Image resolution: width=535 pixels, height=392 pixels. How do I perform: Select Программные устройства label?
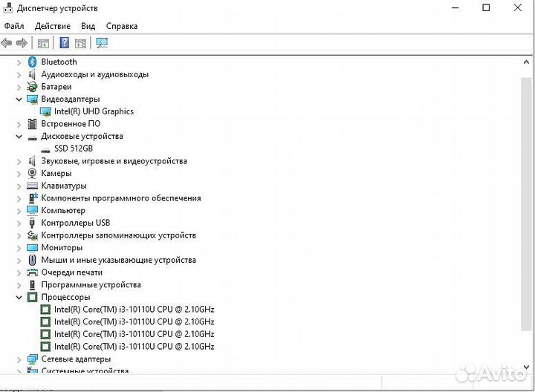(91, 284)
